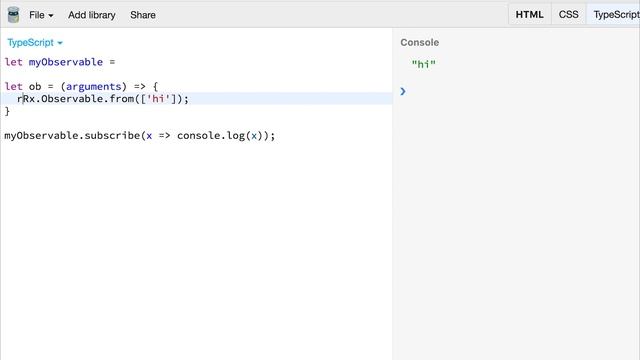Click the console prompt chevron
Viewport: 640px width, 360px height.
coord(403,91)
